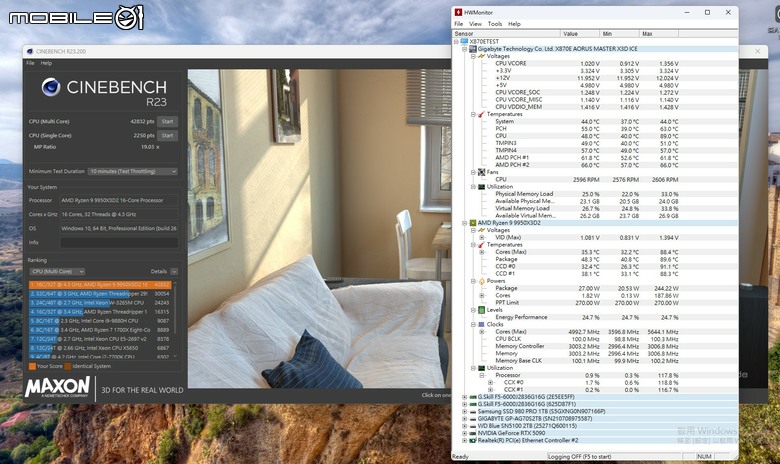This screenshot has width=780, height=464.
Task: Click the MAXON logo in Cinebench
Action: pos(58,387)
